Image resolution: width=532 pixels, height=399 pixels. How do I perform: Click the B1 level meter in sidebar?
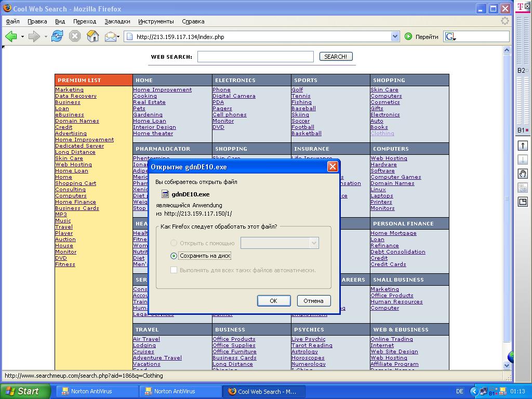[523, 101]
